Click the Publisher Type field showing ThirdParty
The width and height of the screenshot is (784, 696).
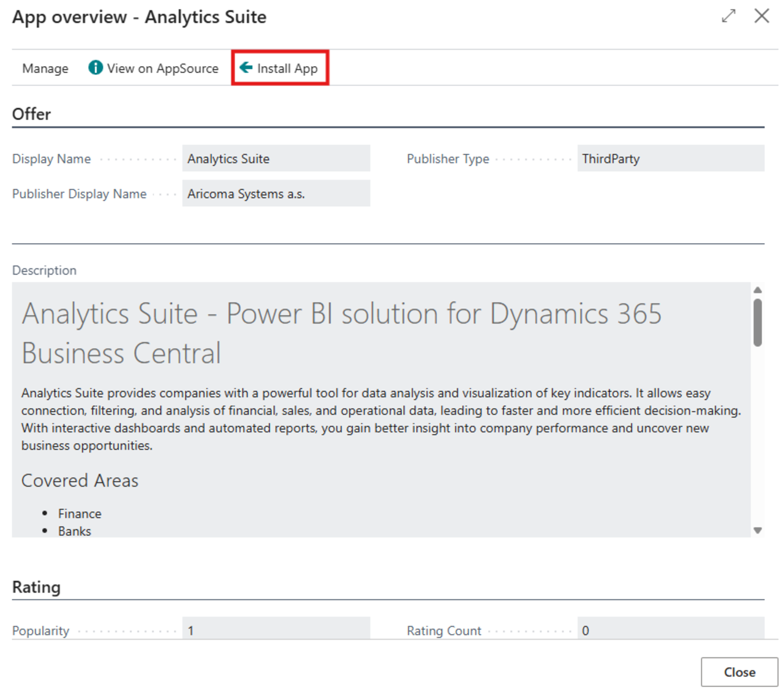(x=670, y=158)
